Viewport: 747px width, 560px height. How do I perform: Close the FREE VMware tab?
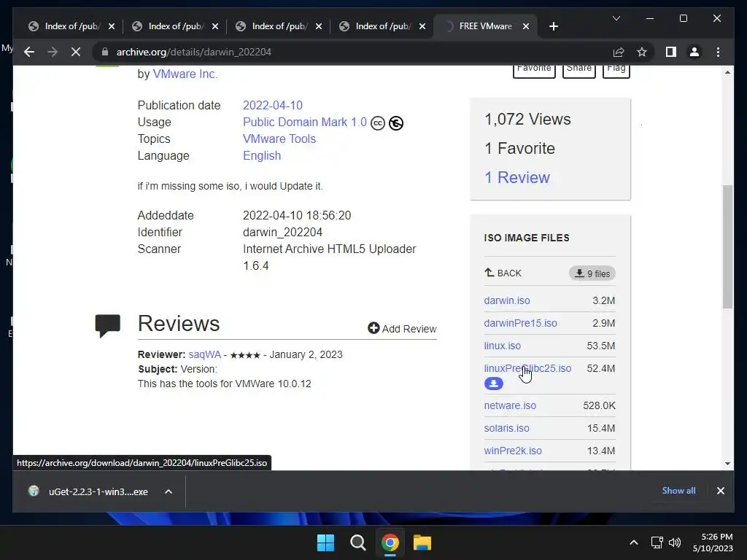(x=526, y=26)
